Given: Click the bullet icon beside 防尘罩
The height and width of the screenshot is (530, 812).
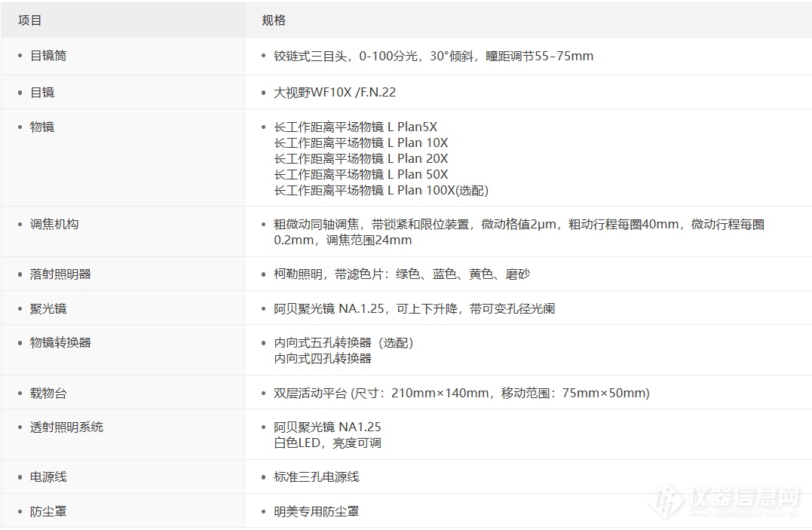Looking at the screenshot, I should (18, 510).
